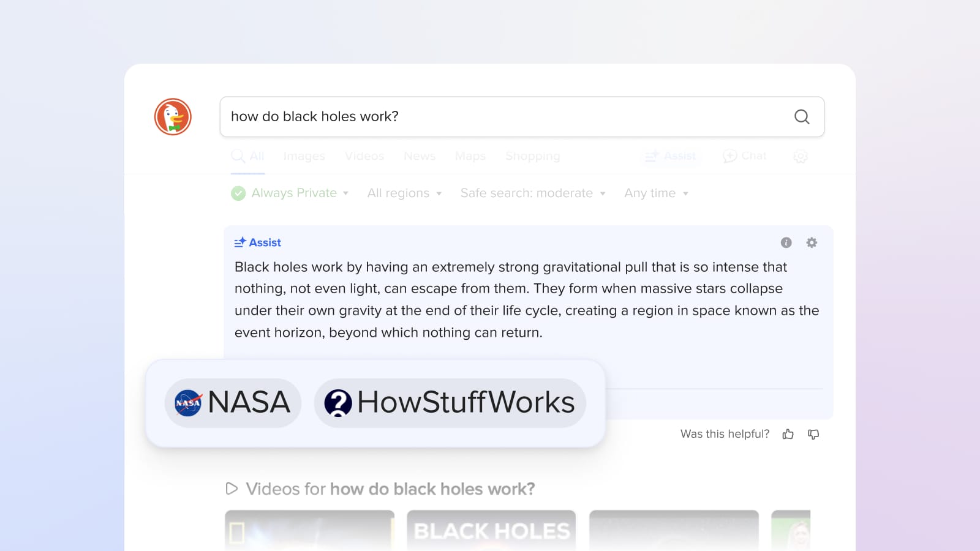Viewport: 980px width, 551px height.
Task: Click the DuckDuckGo duck logo
Action: tap(173, 116)
